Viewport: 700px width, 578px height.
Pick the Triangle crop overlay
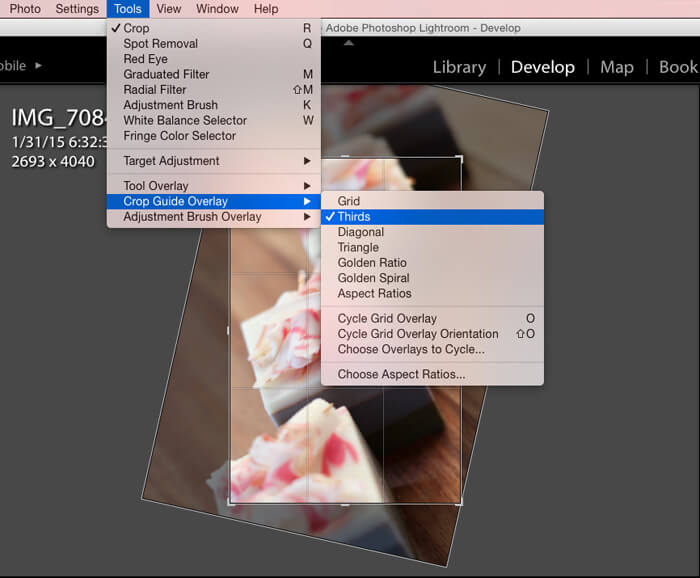point(358,247)
